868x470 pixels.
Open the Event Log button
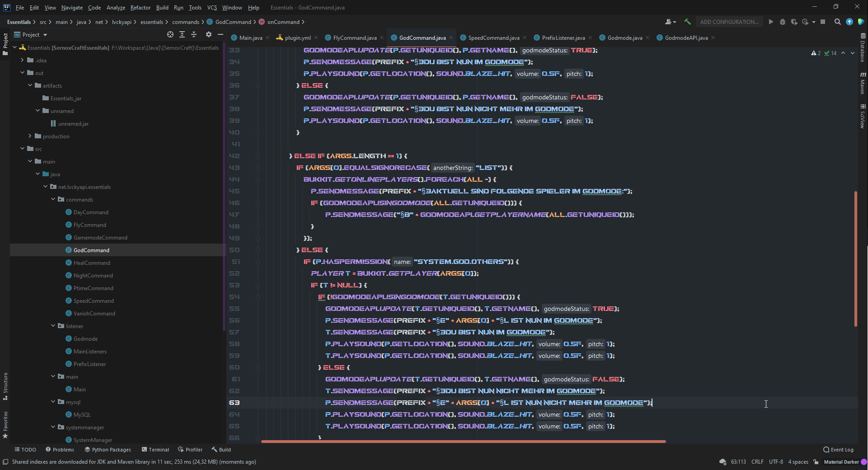838,450
